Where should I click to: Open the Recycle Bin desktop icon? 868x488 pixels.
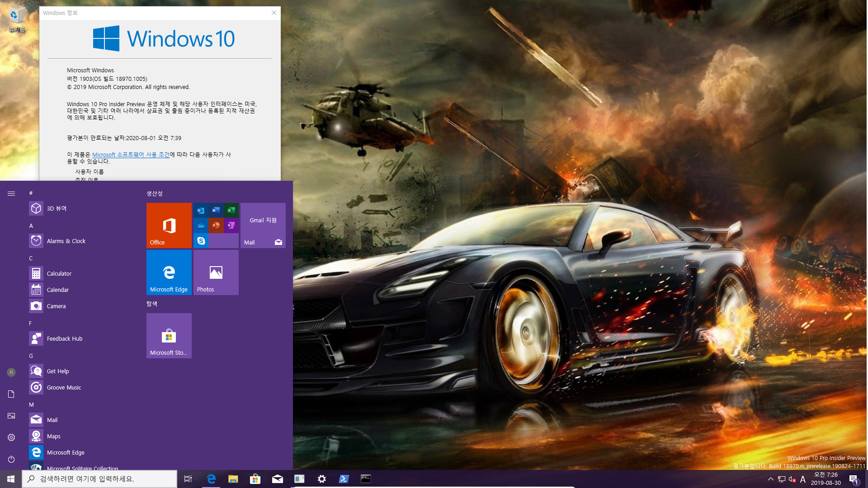point(16,19)
